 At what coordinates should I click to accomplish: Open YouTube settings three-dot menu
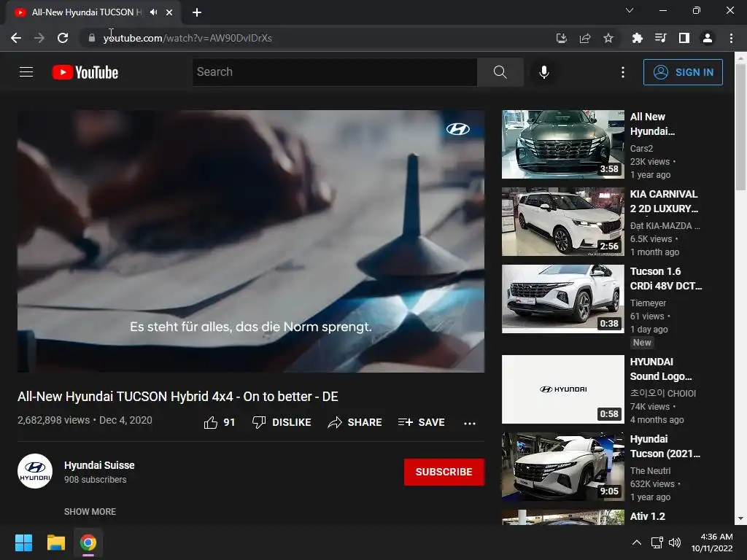click(x=623, y=72)
